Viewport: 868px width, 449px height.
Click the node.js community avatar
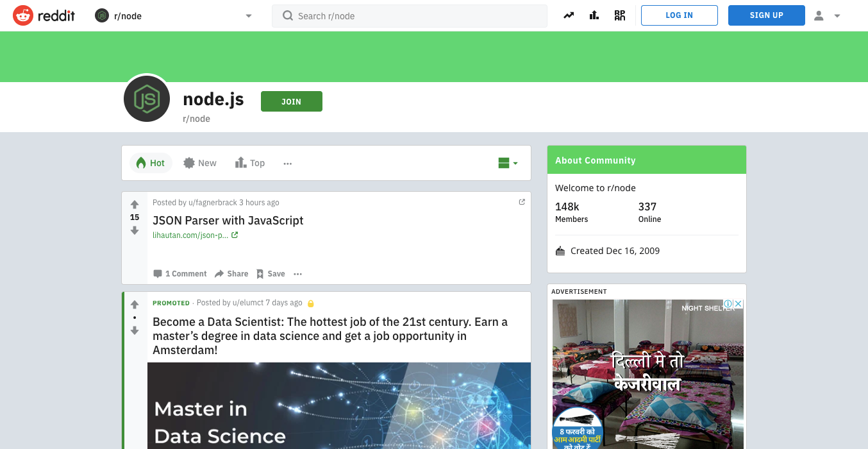tap(146, 98)
